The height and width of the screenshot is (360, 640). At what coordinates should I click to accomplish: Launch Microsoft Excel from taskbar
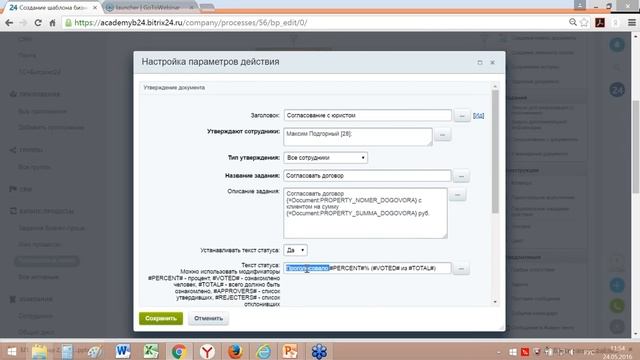point(151,351)
